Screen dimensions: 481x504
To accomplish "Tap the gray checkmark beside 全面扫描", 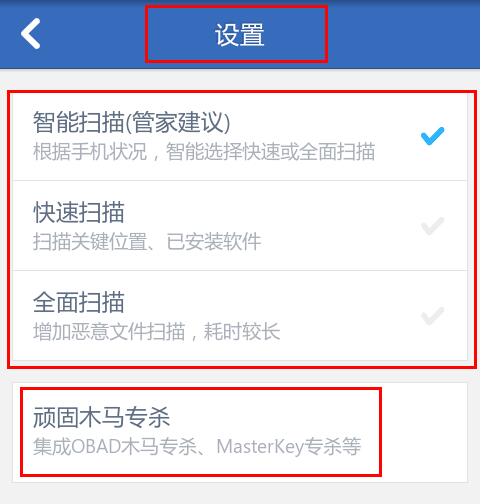I will tap(432, 316).
